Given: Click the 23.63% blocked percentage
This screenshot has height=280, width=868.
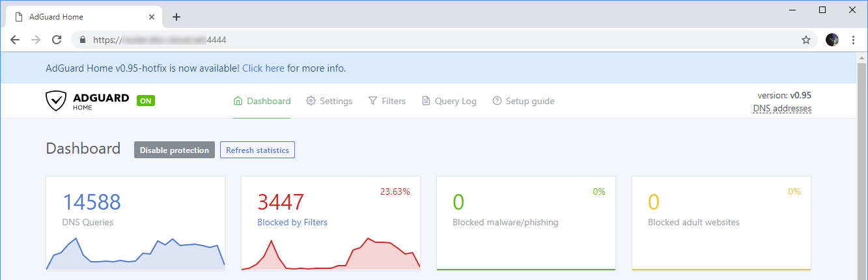Looking at the screenshot, I should (x=395, y=191).
